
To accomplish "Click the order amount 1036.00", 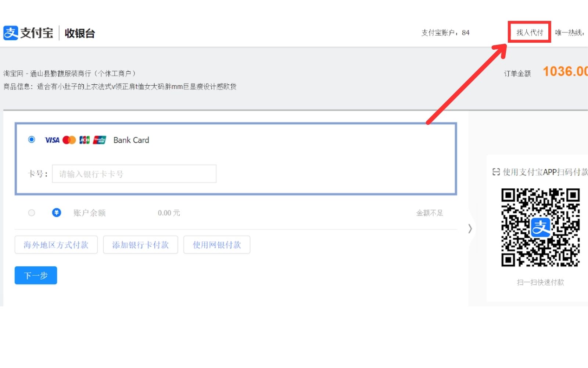I will coord(565,71).
